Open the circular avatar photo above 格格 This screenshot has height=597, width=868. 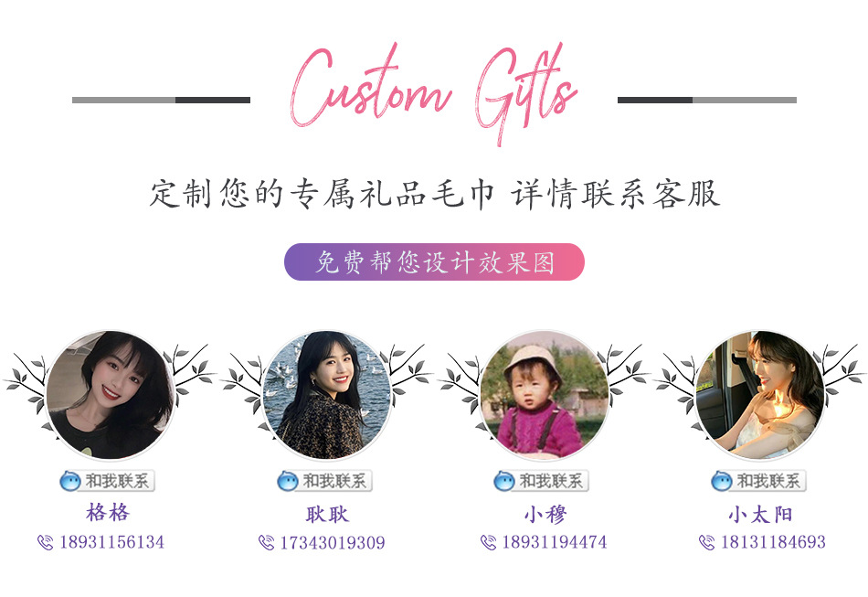[x=110, y=395]
